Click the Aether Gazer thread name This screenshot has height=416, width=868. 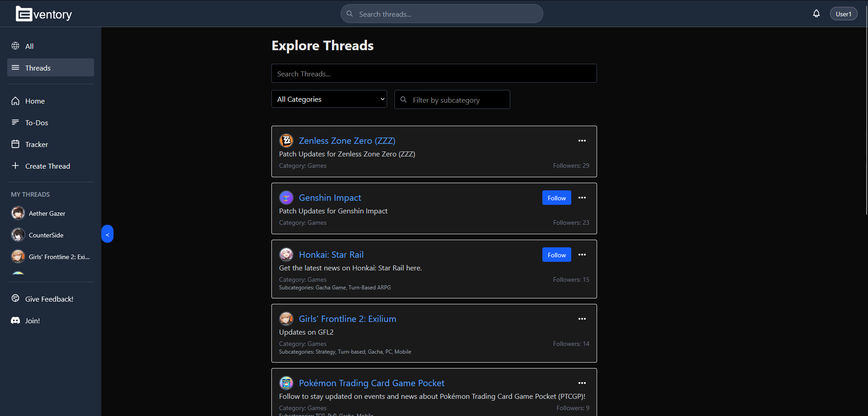coord(47,213)
